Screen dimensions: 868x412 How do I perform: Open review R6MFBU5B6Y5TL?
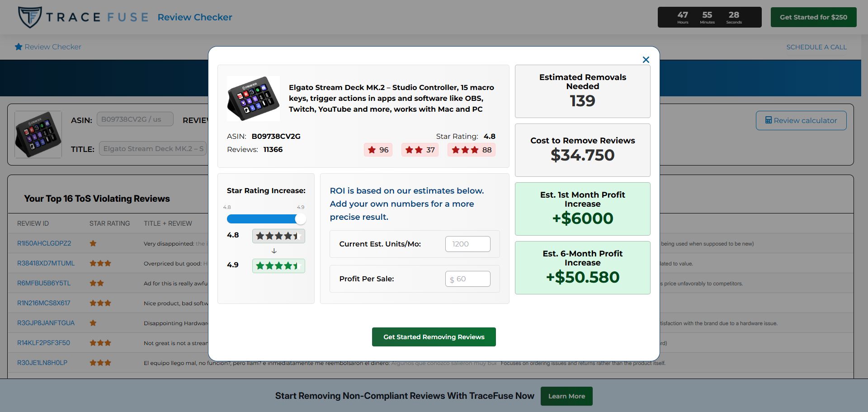click(x=44, y=283)
